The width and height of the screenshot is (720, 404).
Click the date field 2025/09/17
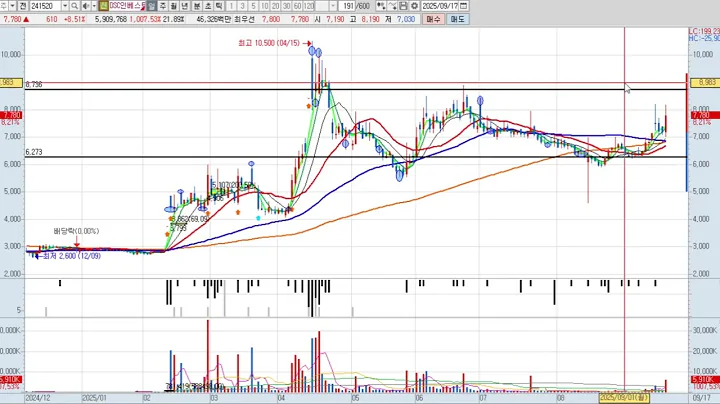tap(440, 6)
